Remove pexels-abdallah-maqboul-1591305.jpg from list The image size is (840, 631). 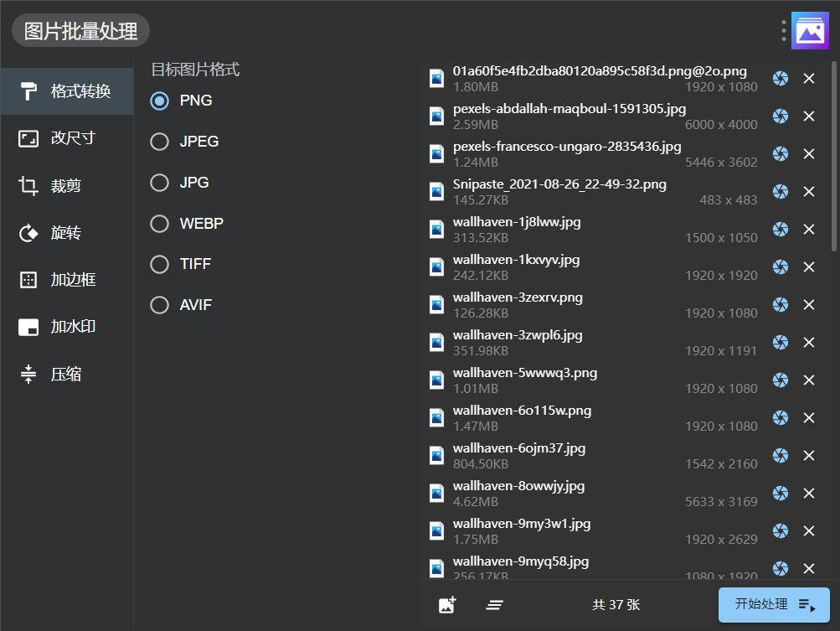point(809,116)
